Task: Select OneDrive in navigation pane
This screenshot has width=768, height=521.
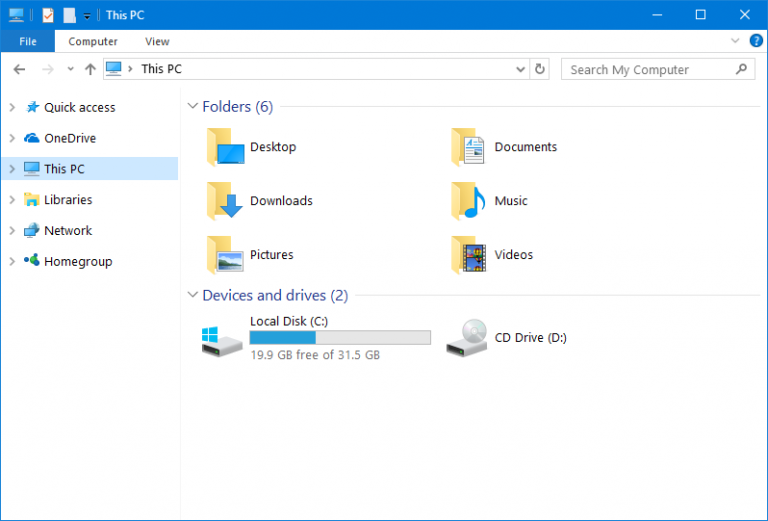Action: click(70, 138)
